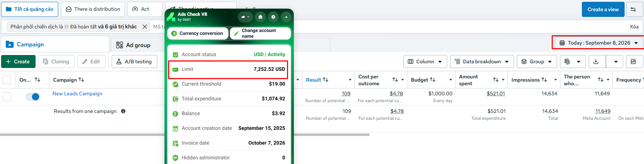The image size is (644, 164).
Task: Click the Hidden administrator shield icon
Action: [175, 158]
